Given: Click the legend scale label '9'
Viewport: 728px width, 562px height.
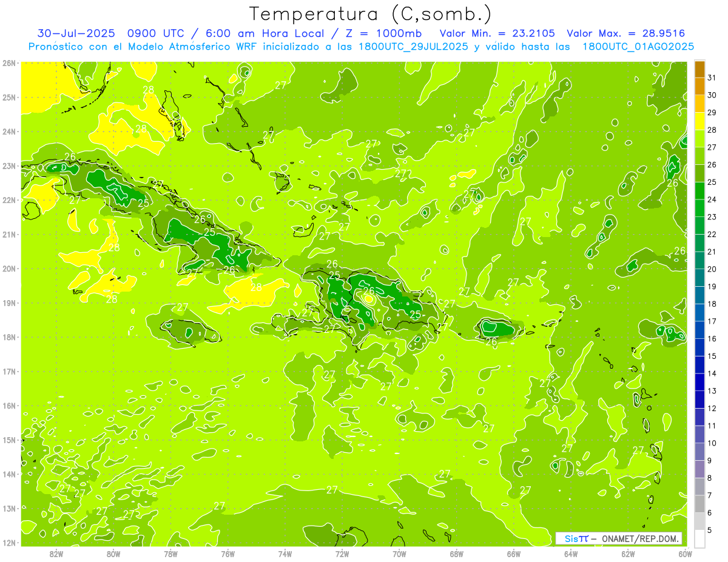Looking at the screenshot, I should click(710, 461).
